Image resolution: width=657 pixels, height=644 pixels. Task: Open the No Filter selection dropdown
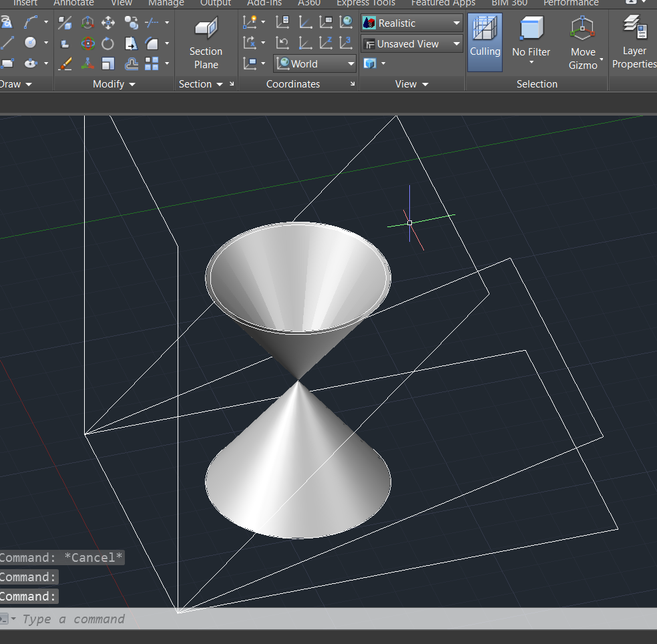pyautogui.click(x=531, y=41)
